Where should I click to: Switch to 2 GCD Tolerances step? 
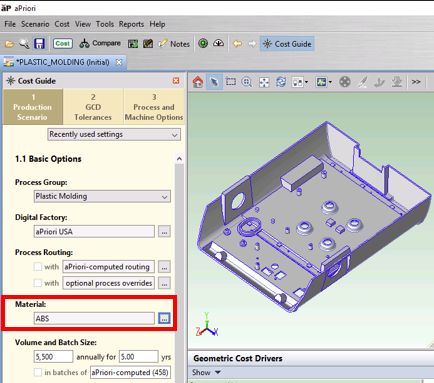[93, 107]
